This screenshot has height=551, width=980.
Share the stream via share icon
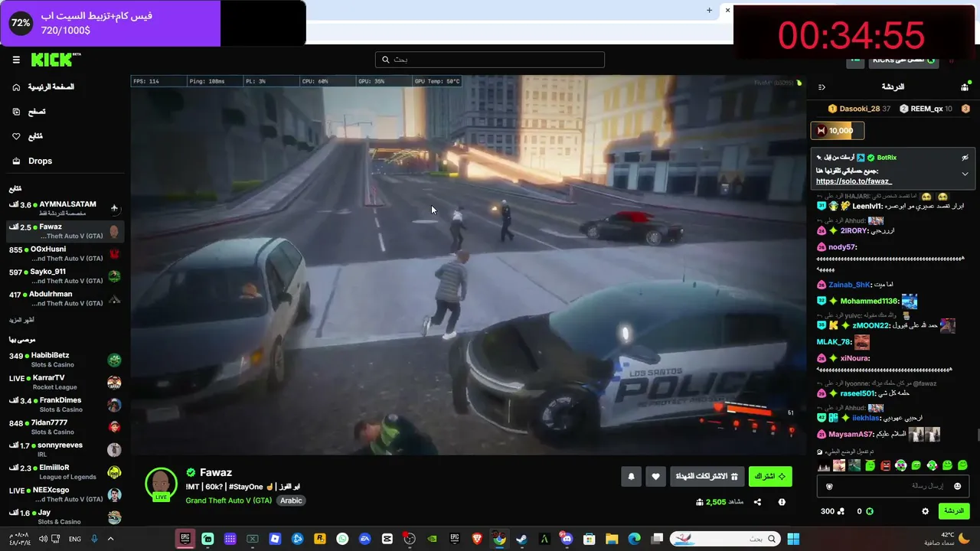[757, 502]
